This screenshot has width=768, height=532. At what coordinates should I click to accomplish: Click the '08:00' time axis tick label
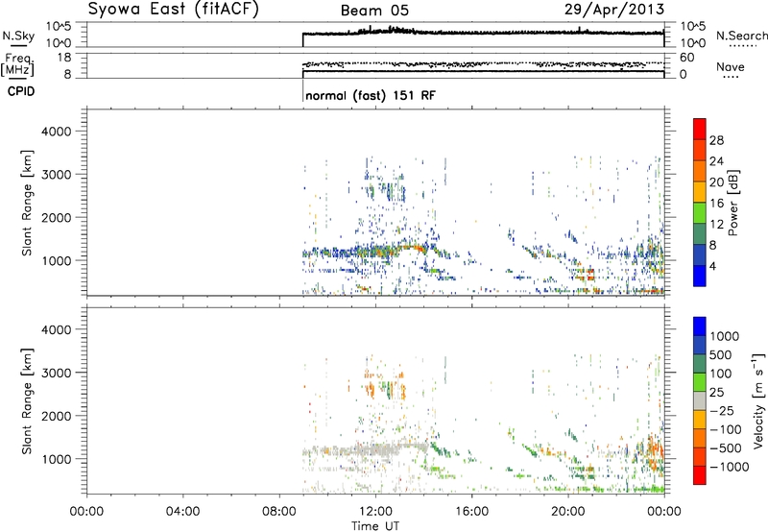coord(279,512)
